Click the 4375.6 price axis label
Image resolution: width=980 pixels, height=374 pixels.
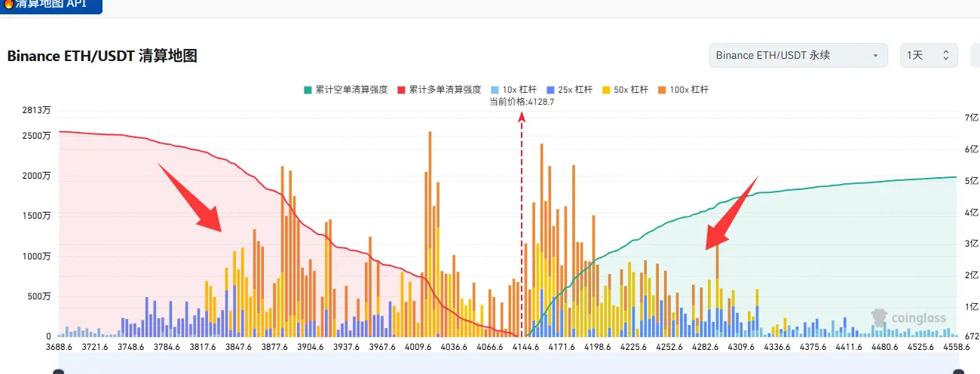click(x=813, y=347)
